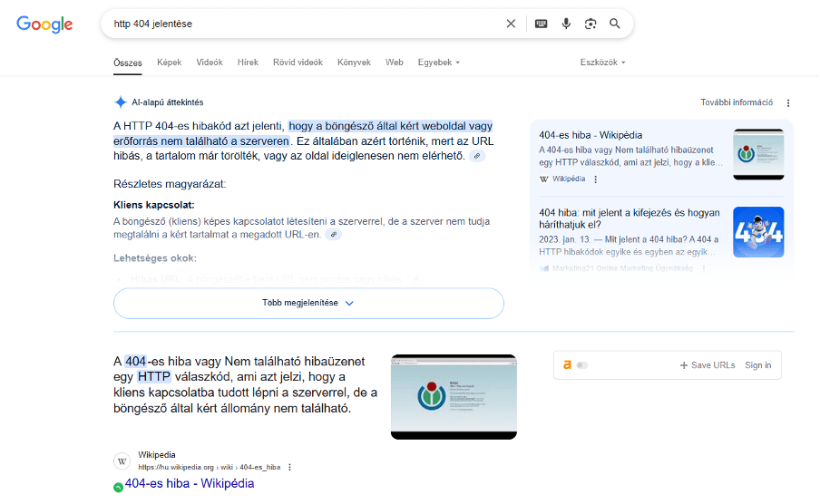Click 'AI-alapú áttekintés' label
Image resolution: width=820 pixels, height=504 pixels.
(x=167, y=102)
